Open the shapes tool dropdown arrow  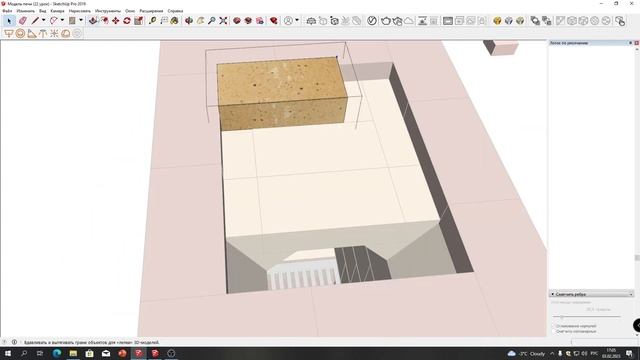point(80,20)
